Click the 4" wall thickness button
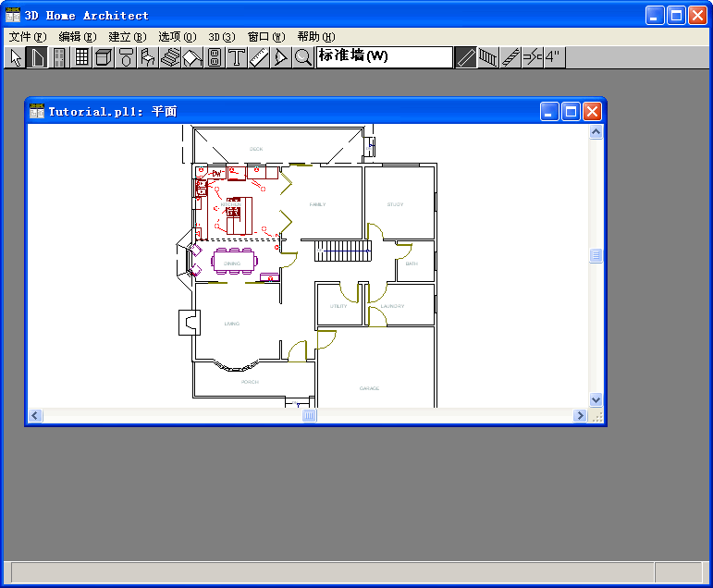Viewport: 713px width, 588px height. 554,57
